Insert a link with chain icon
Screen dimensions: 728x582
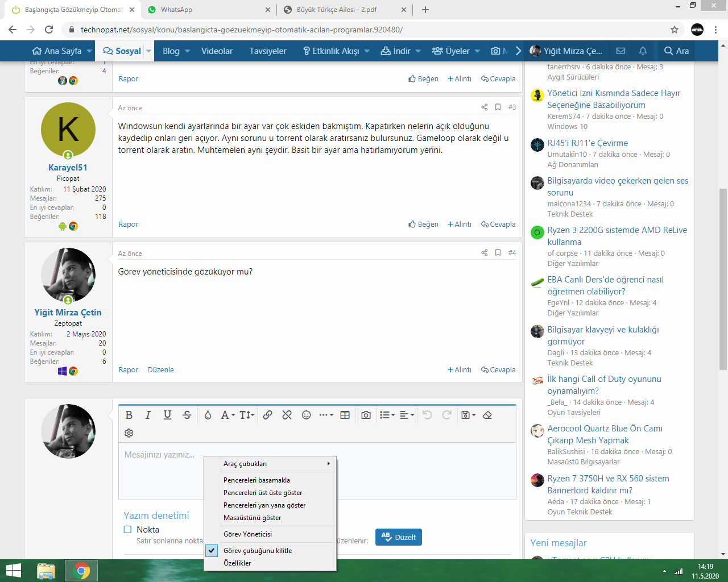[267, 415]
